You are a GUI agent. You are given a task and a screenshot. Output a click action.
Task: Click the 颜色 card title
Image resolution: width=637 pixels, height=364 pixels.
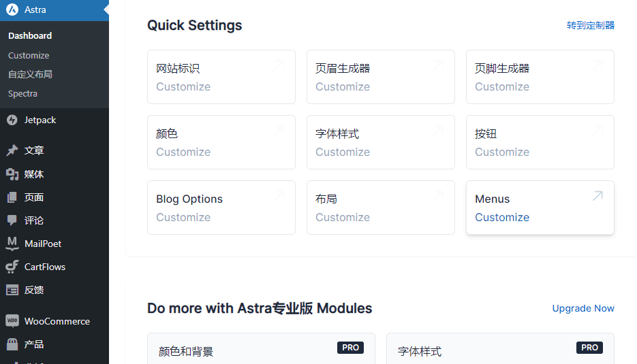[167, 133]
